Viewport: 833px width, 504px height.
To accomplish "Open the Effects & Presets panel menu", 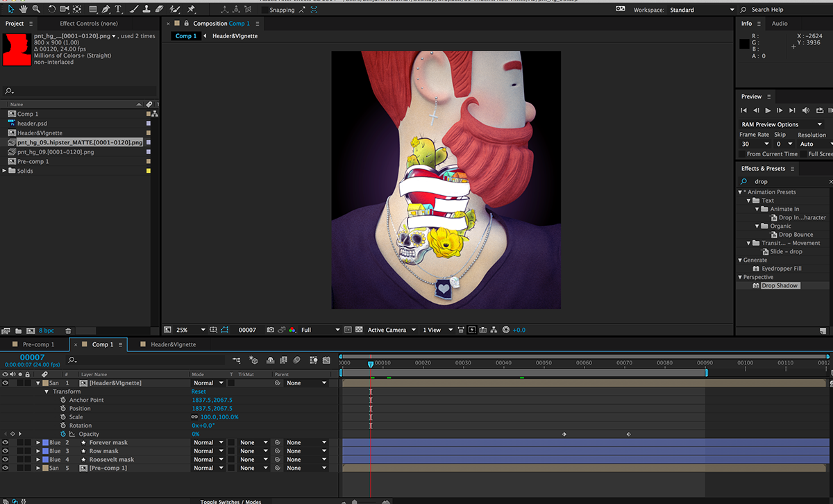I will (793, 169).
